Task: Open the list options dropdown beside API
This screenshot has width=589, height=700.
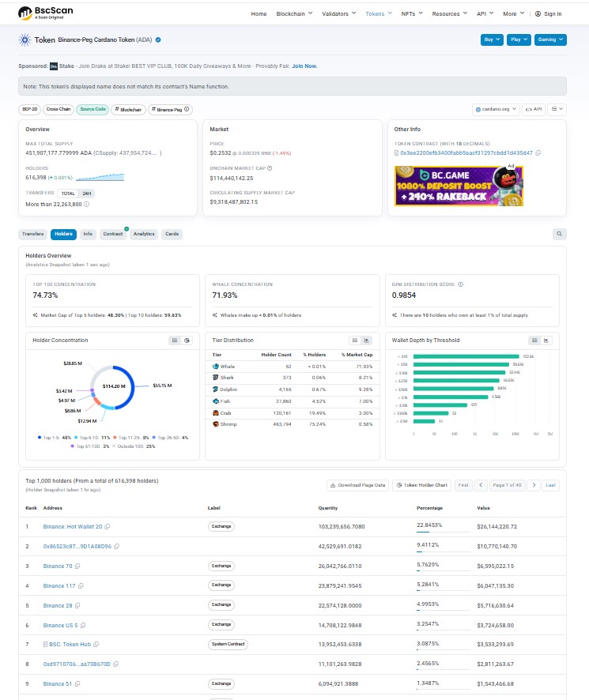Action: pos(557,109)
